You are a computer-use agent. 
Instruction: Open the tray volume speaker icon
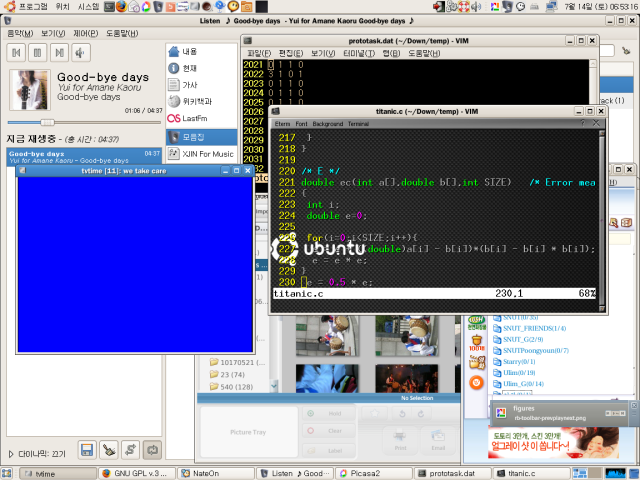(x=476, y=7)
